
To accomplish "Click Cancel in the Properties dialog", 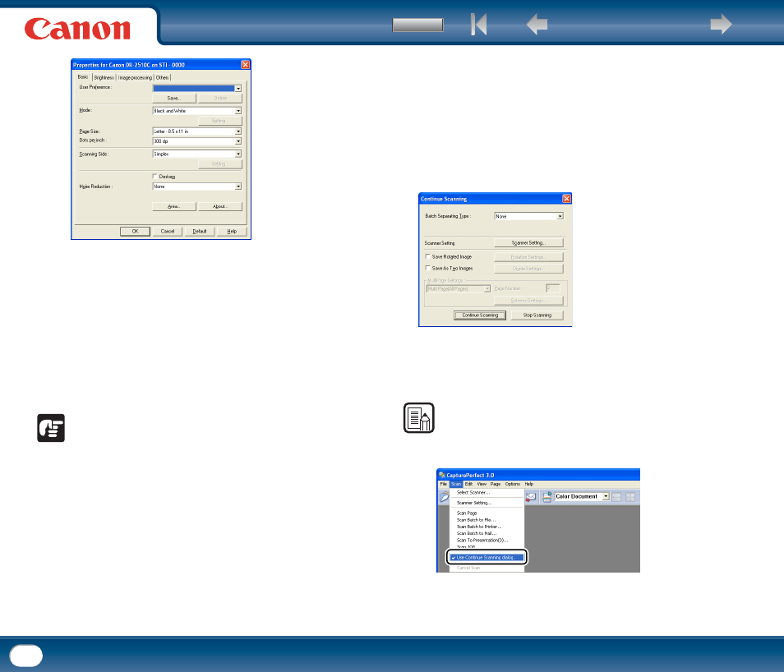I will pos(168,231).
